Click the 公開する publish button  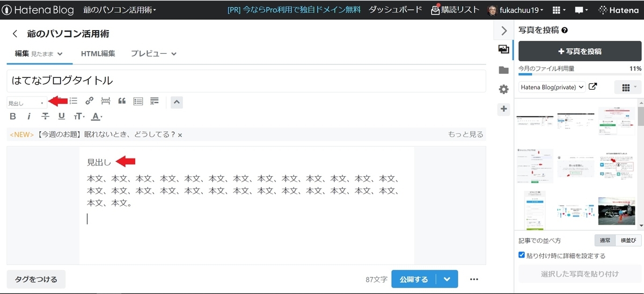pos(413,279)
